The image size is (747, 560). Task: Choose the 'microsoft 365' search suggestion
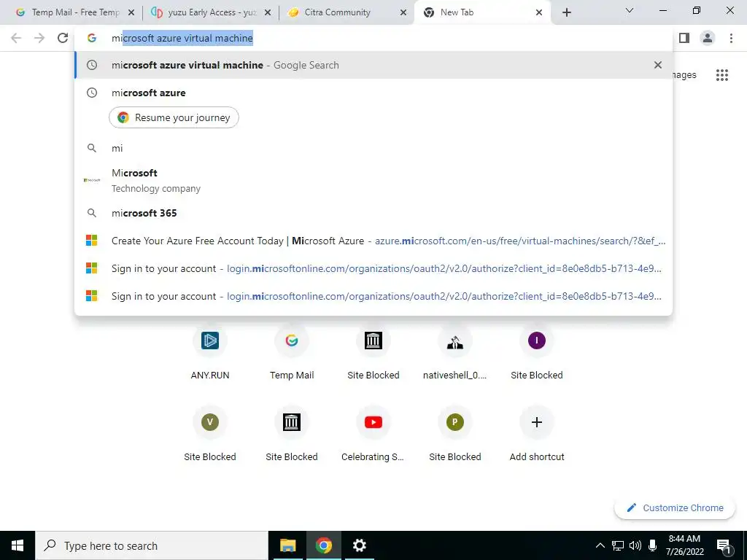373,213
